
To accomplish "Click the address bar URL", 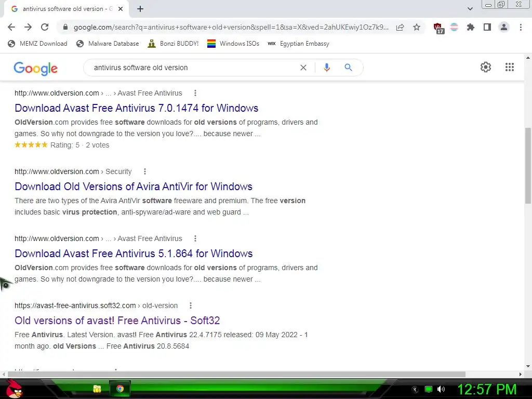I will click(231, 27).
